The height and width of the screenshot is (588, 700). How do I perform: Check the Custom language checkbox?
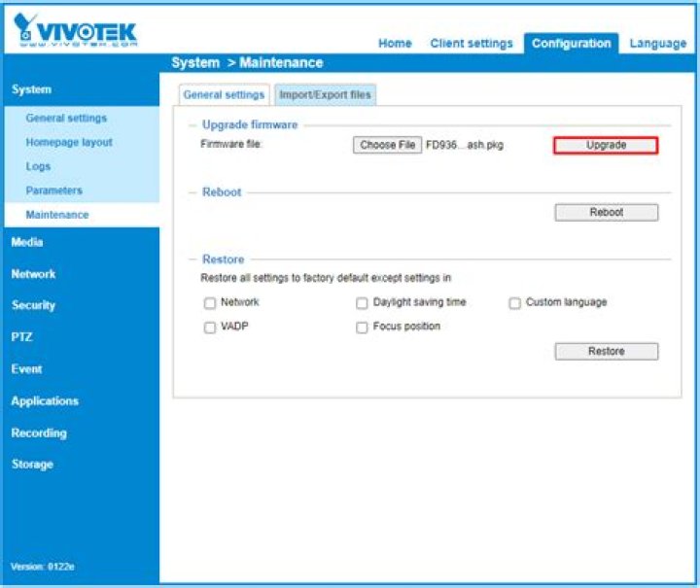514,303
